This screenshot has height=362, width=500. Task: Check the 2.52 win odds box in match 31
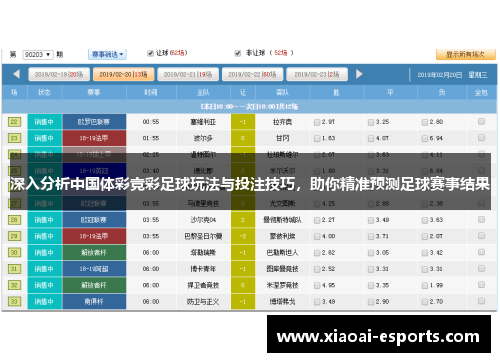tap(317, 269)
